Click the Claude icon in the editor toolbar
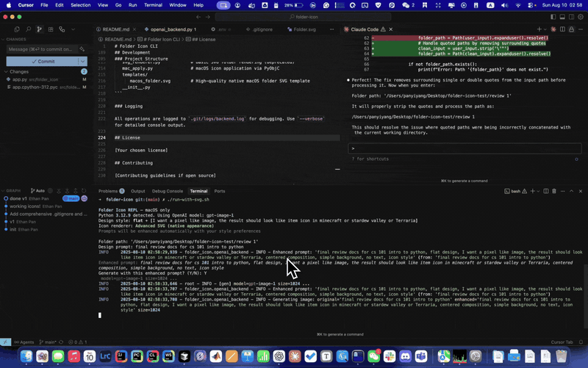The image size is (588, 368). (x=553, y=29)
